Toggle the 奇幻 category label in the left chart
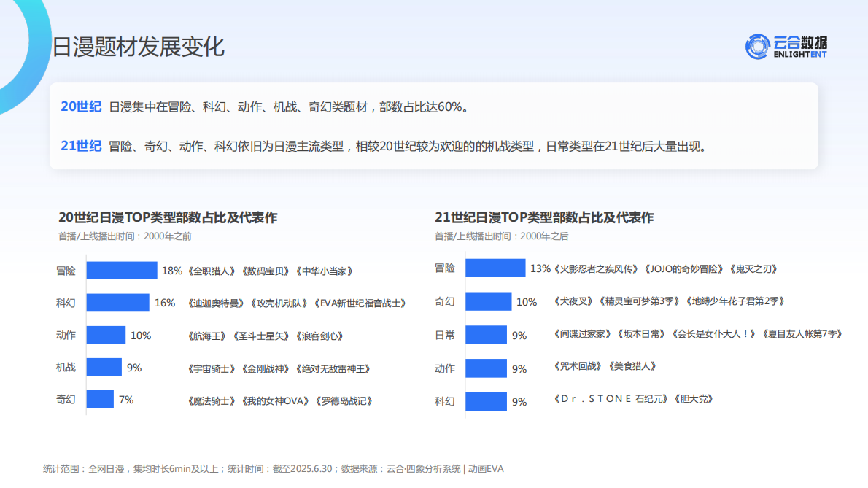The image size is (868, 488). point(67,400)
